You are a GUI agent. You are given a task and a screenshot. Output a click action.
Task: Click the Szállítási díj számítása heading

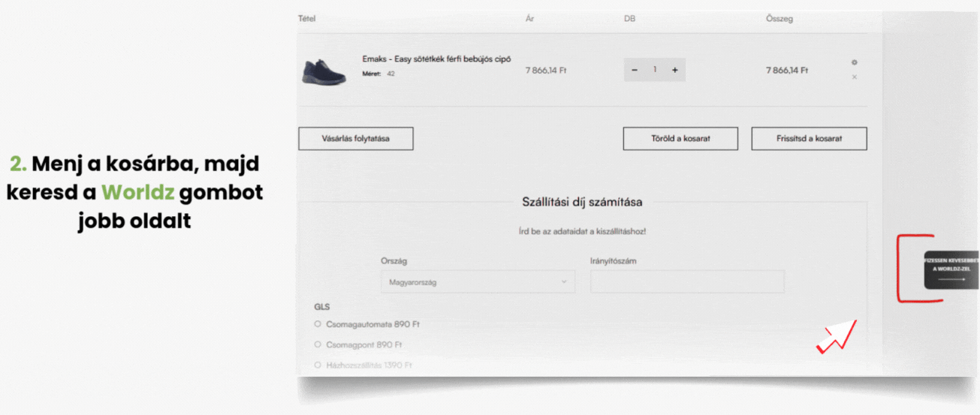coord(582,202)
